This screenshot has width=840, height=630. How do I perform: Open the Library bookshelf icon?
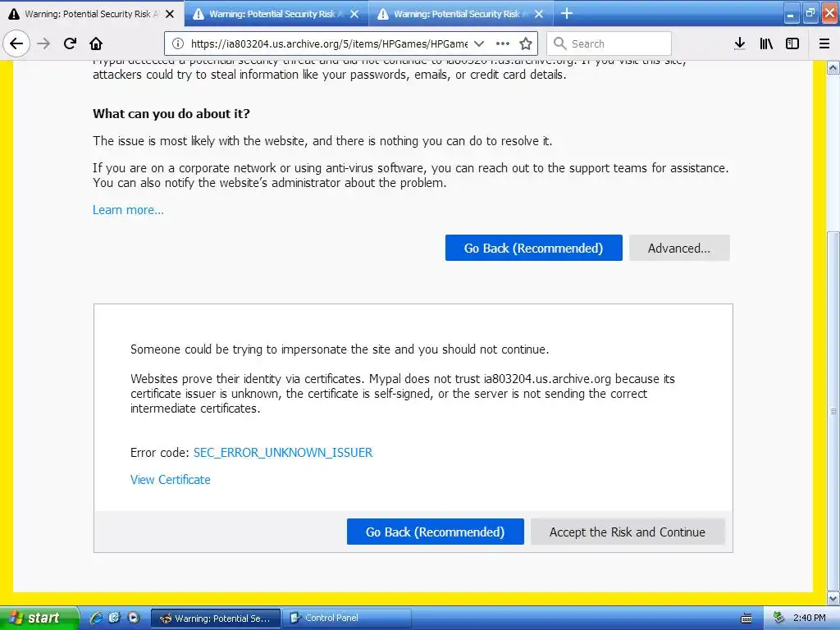coord(766,43)
